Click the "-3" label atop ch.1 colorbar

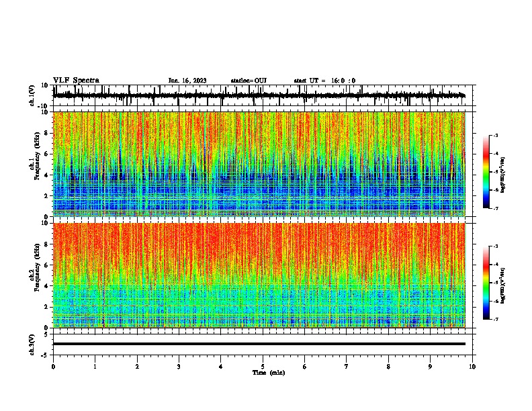pyautogui.click(x=496, y=136)
